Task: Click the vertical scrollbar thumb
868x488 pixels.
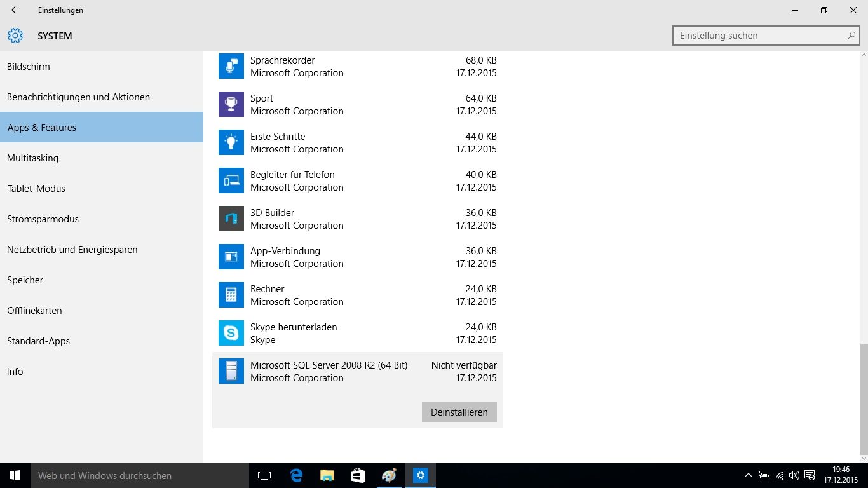Action: click(864, 400)
